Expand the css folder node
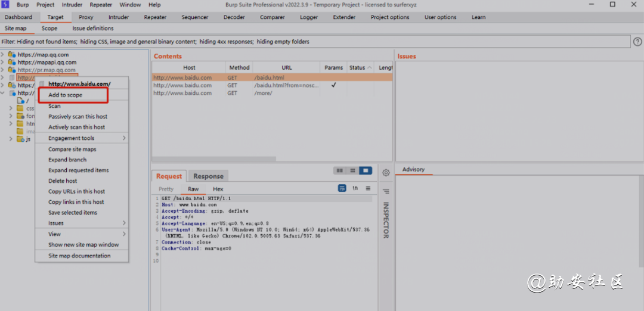This screenshot has height=311, width=644. [11, 108]
